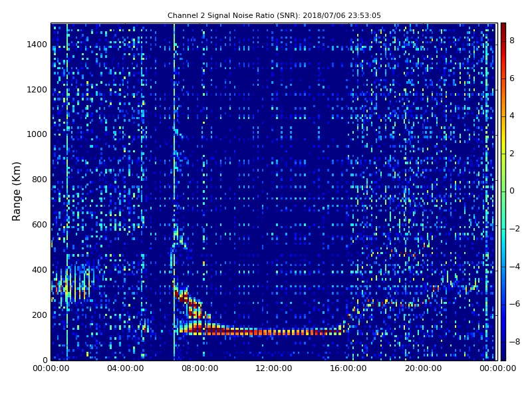Click the 200 range tick label

click(39, 315)
